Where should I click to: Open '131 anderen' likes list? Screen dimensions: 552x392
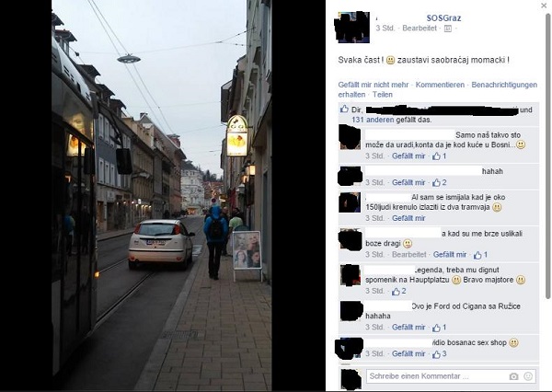(x=373, y=120)
